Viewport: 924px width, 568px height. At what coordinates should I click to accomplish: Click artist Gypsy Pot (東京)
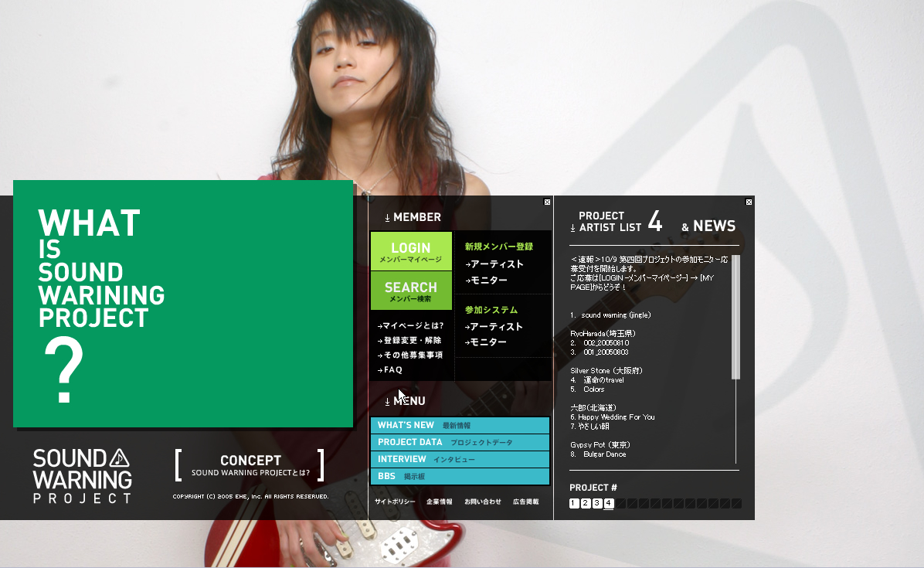(x=600, y=445)
